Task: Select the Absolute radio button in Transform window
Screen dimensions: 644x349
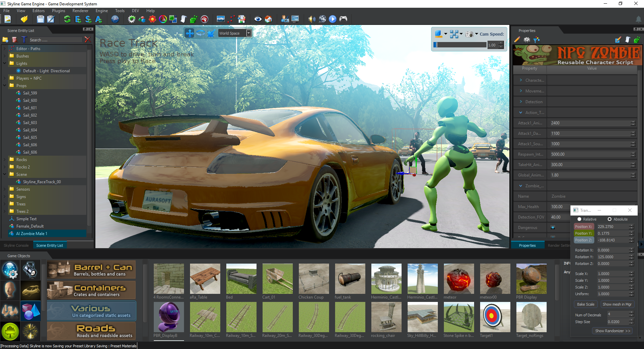Action: click(x=609, y=219)
